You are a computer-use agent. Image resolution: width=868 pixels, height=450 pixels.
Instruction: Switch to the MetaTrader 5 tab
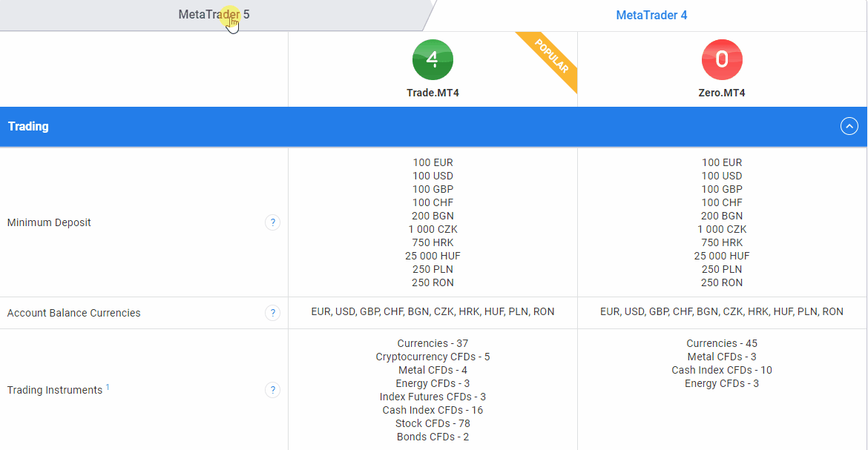click(214, 15)
